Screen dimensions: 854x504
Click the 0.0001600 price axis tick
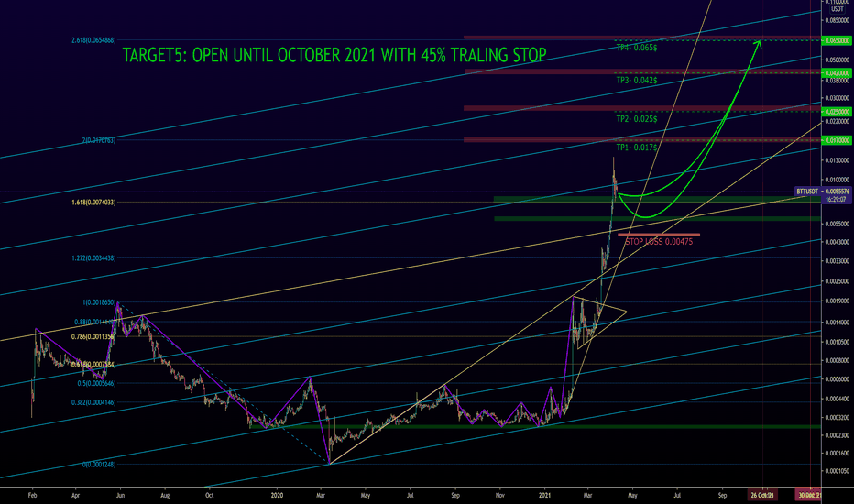[x=838, y=454]
